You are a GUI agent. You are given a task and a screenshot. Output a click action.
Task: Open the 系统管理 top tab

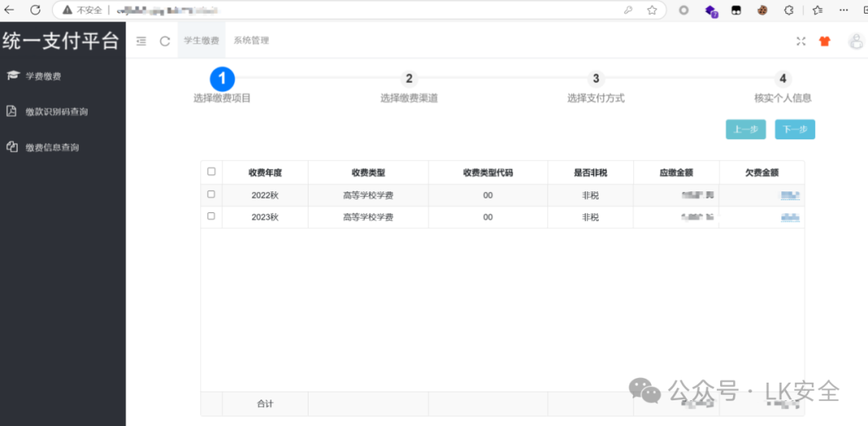252,40
